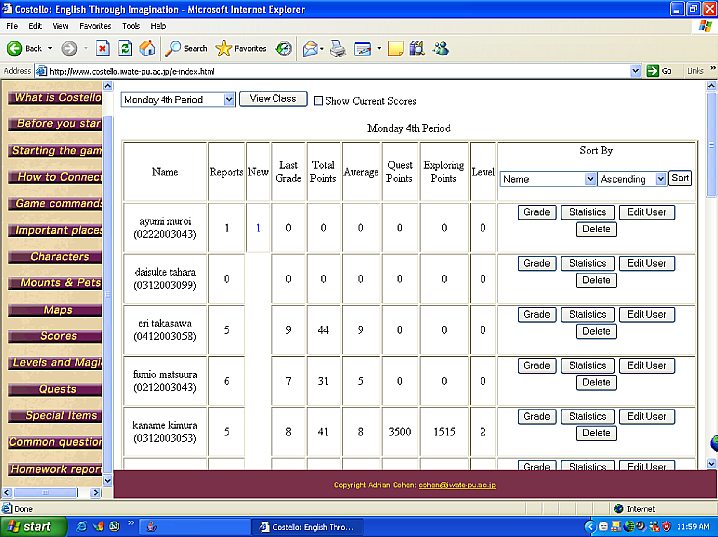Click the green Go arrow icon
Image resolution: width=718 pixels, height=537 pixels.
[x=652, y=71]
